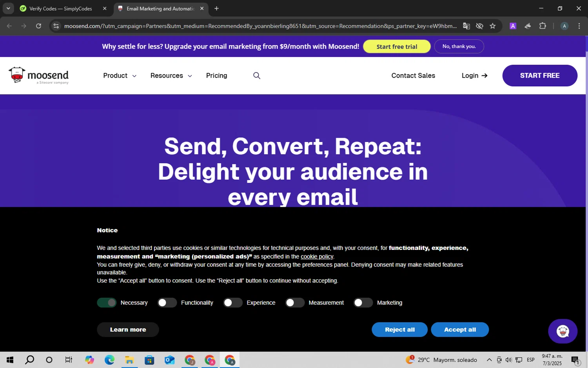Open the Windows Start menu

click(x=10, y=360)
